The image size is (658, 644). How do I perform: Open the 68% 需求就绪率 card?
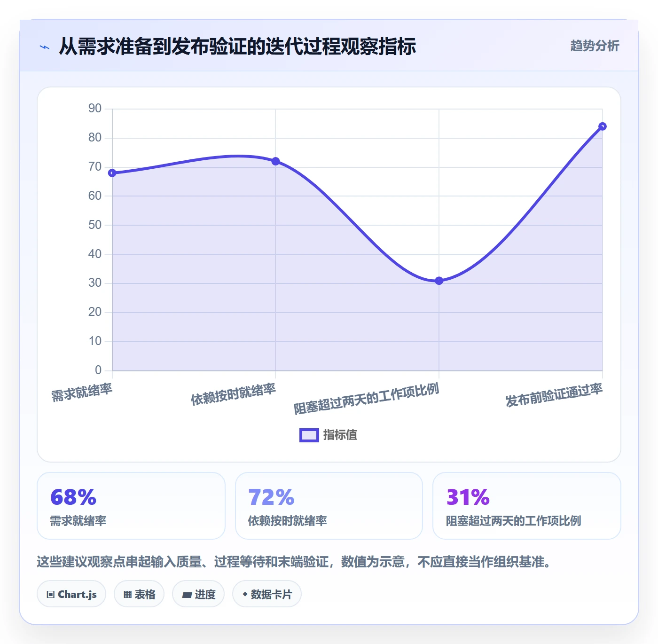click(x=131, y=506)
